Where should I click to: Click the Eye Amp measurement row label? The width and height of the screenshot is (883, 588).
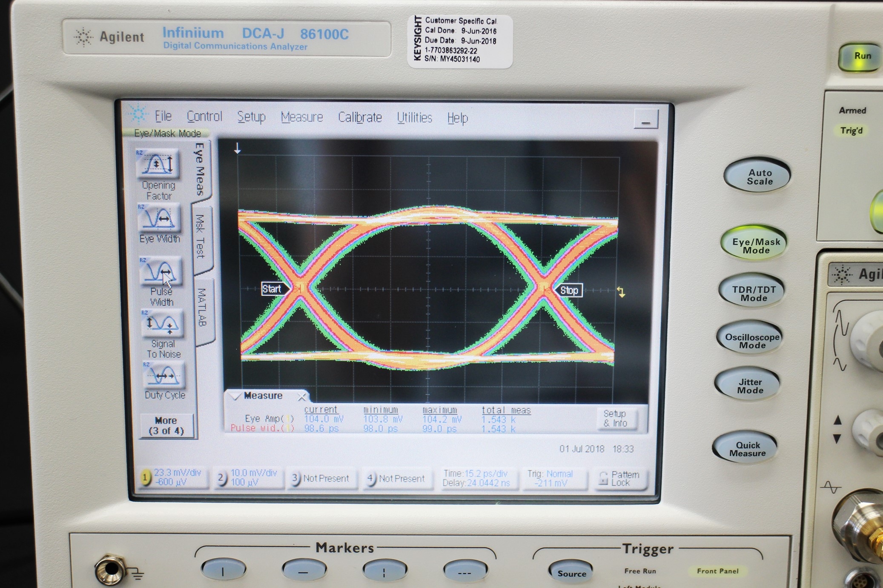[x=269, y=419]
